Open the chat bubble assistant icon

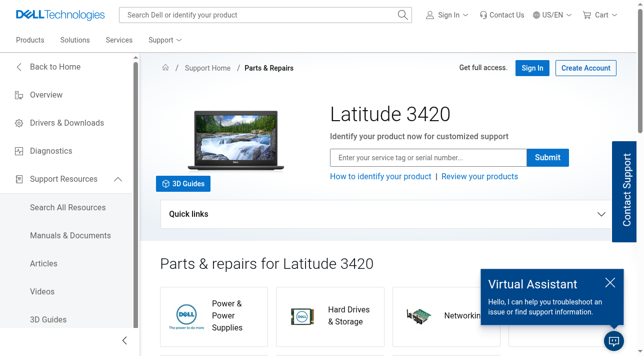coord(614,341)
